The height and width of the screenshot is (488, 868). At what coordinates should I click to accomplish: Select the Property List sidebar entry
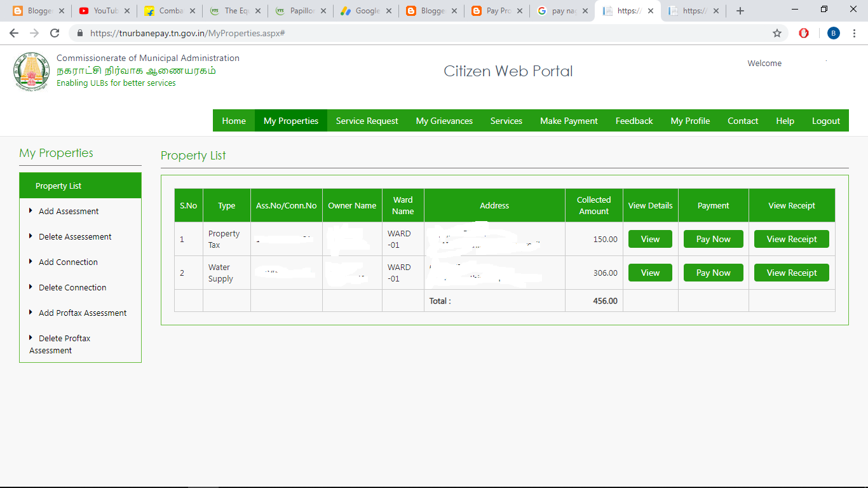pyautogui.click(x=58, y=185)
